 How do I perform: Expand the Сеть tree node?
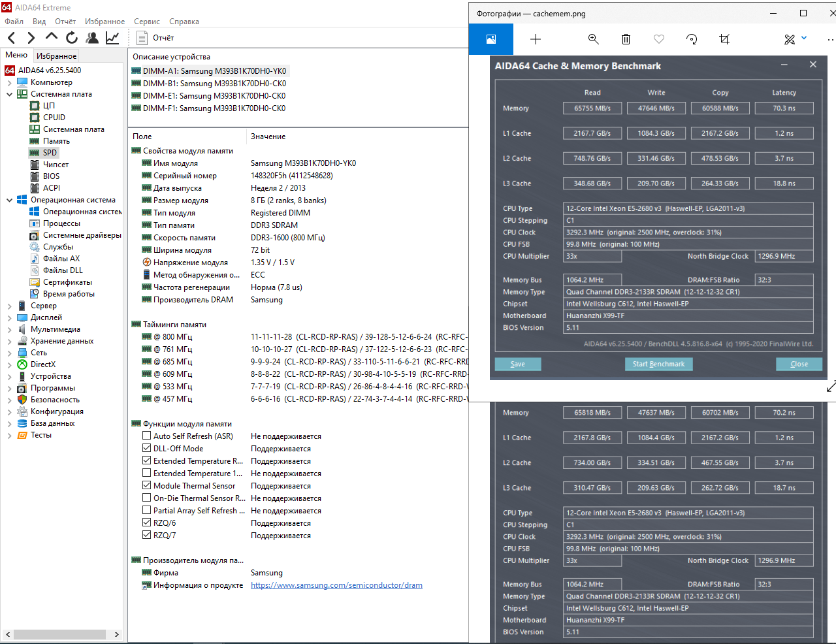point(9,353)
